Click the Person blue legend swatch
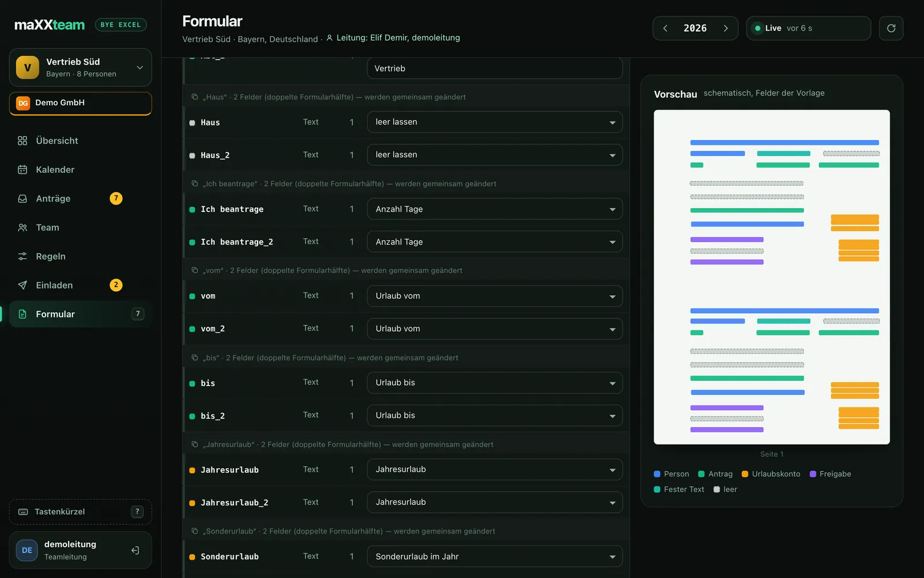 pyautogui.click(x=657, y=474)
